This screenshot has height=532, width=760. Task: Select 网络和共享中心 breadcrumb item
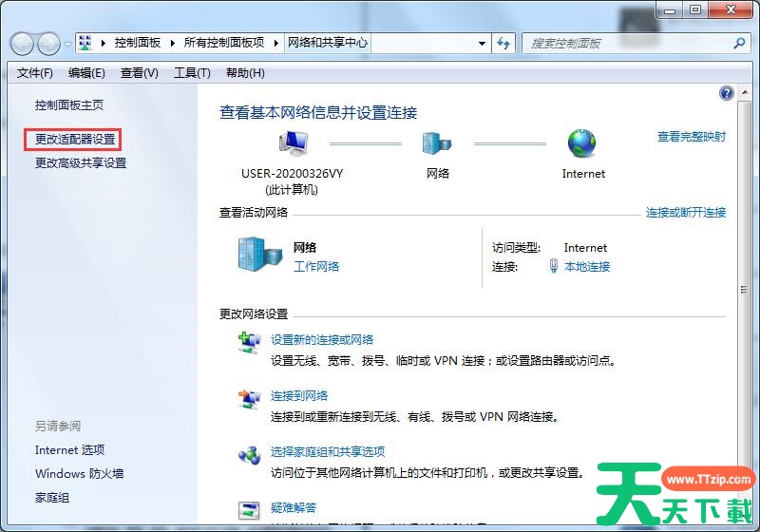coord(328,43)
